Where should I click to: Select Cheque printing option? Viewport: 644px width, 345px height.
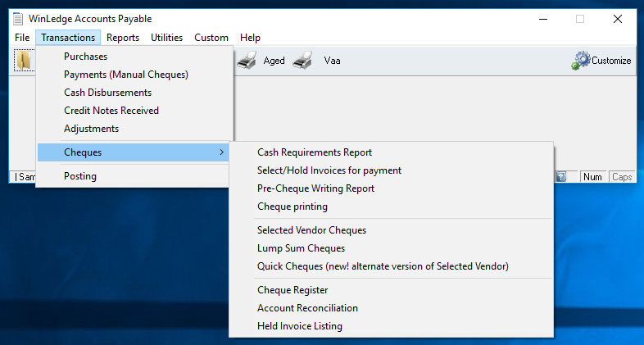pos(293,207)
